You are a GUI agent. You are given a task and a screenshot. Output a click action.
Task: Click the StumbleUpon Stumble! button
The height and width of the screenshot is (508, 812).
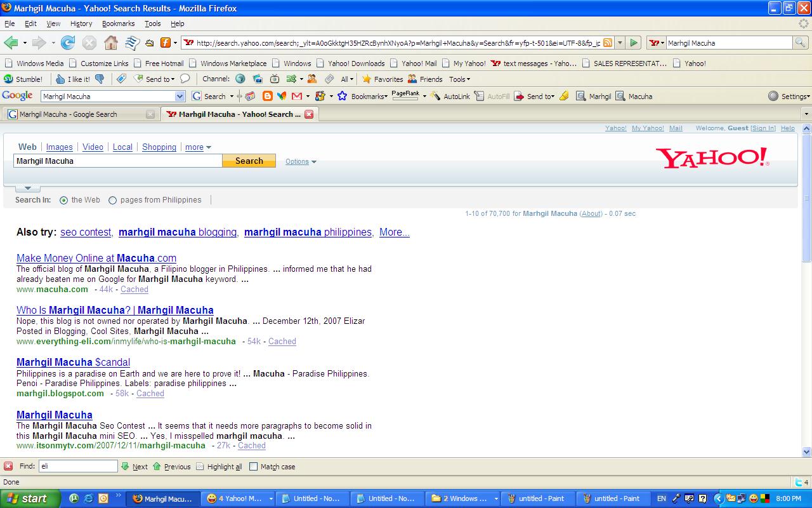[23, 79]
